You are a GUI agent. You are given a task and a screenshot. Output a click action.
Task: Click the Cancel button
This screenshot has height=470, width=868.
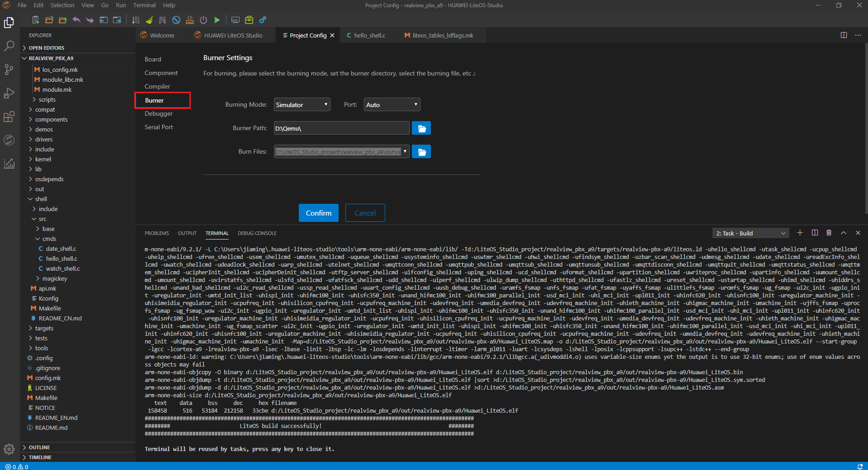pyautogui.click(x=365, y=213)
